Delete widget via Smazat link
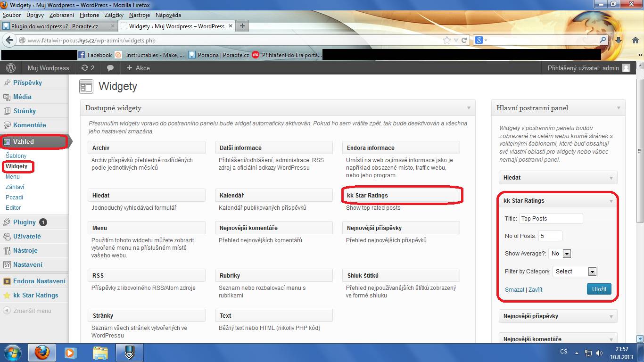This screenshot has height=362, width=644. click(x=514, y=290)
